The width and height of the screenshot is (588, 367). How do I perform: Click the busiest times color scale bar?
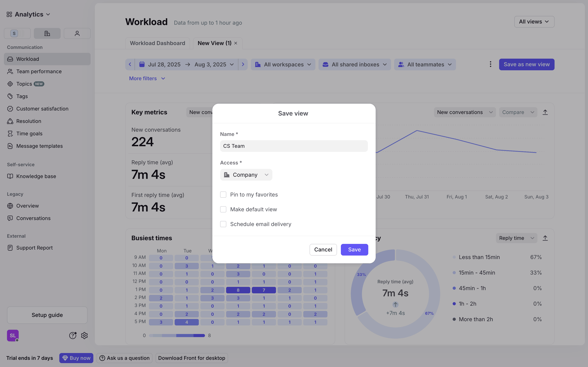click(177, 336)
